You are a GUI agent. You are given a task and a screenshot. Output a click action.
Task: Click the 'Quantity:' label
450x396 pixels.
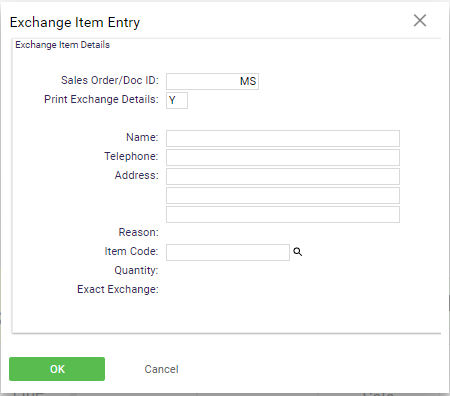point(136,270)
